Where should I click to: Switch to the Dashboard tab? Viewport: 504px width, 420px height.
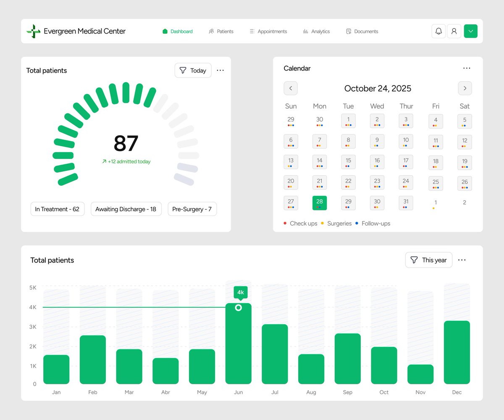[x=177, y=31]
